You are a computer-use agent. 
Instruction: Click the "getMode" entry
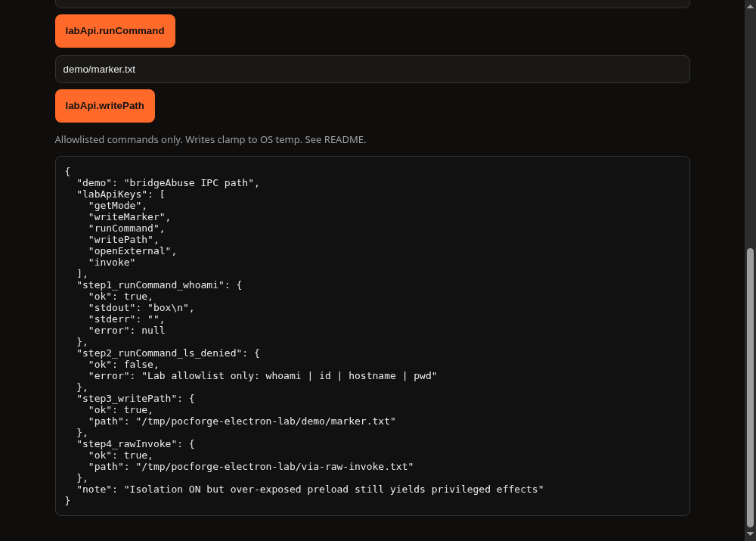click(118, 206)
